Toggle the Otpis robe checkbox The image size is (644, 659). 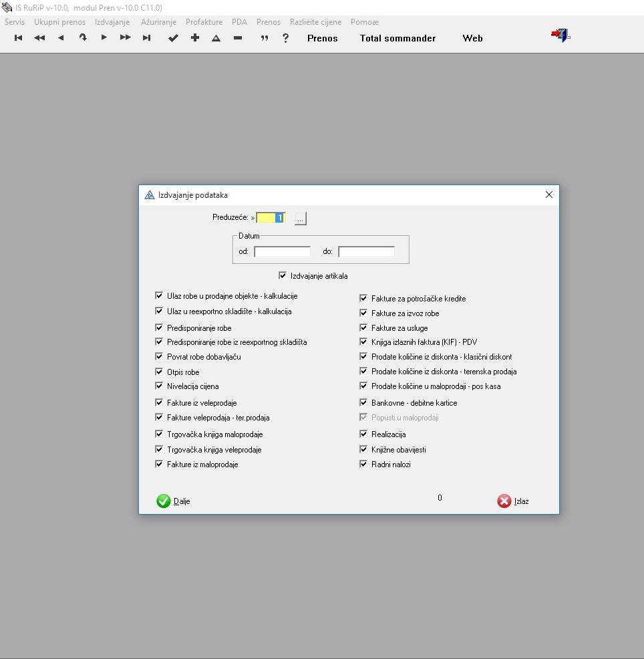tap(159, 372)
